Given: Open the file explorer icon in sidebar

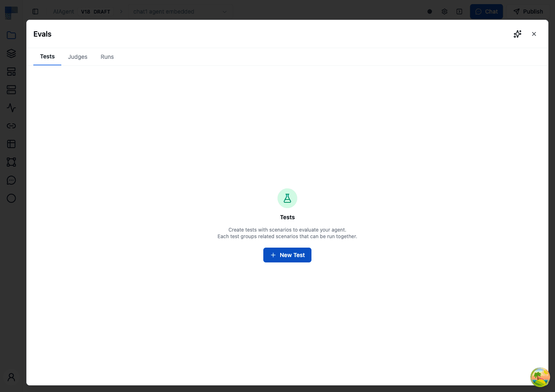Looking at the screenshot, I should coord(11,35).
